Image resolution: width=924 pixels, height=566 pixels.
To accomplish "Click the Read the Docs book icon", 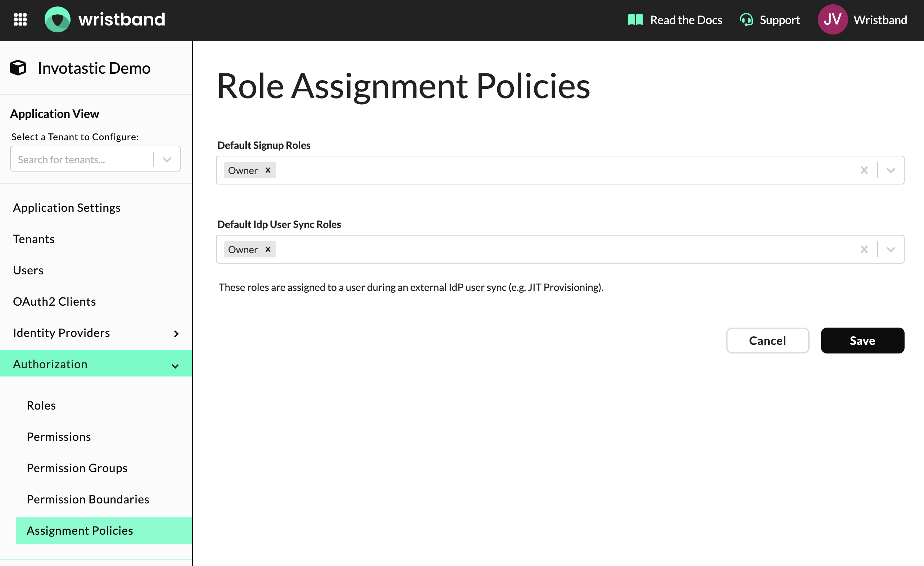I will click(x=635, y=19).
